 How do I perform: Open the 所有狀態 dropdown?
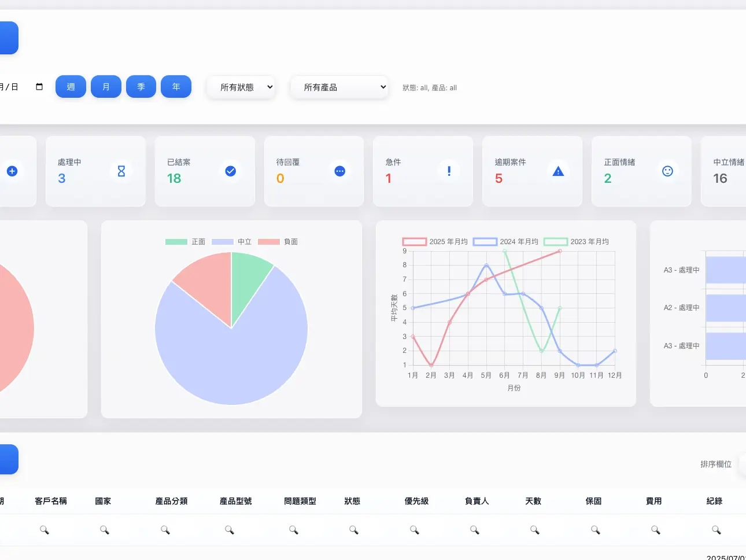click(x=241, y=87)
